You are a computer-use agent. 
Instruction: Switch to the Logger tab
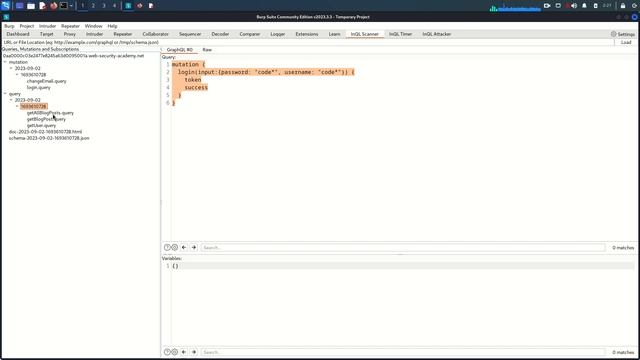pyautogui.click(x=278, y=34)
